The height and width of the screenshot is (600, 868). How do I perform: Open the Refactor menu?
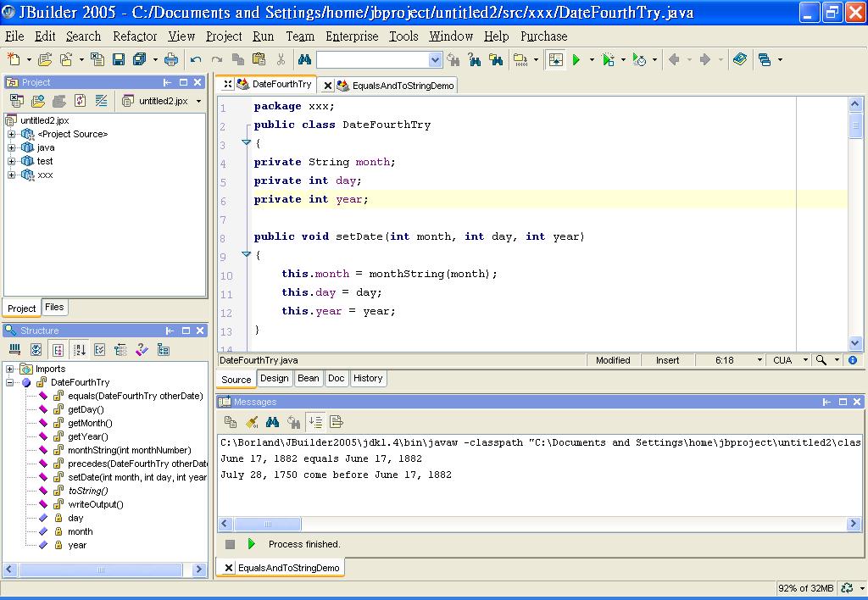(x=135, y=36)
